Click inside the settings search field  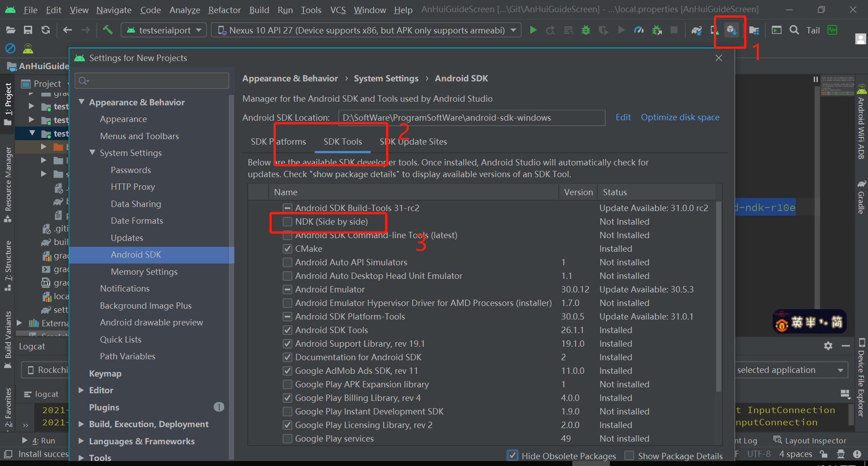(151, 80)
